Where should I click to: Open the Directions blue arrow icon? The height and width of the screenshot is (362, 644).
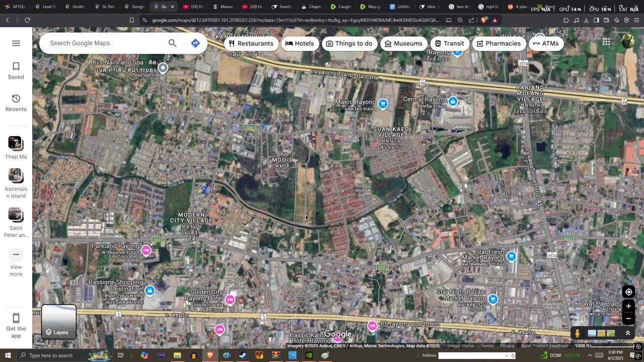196,43
